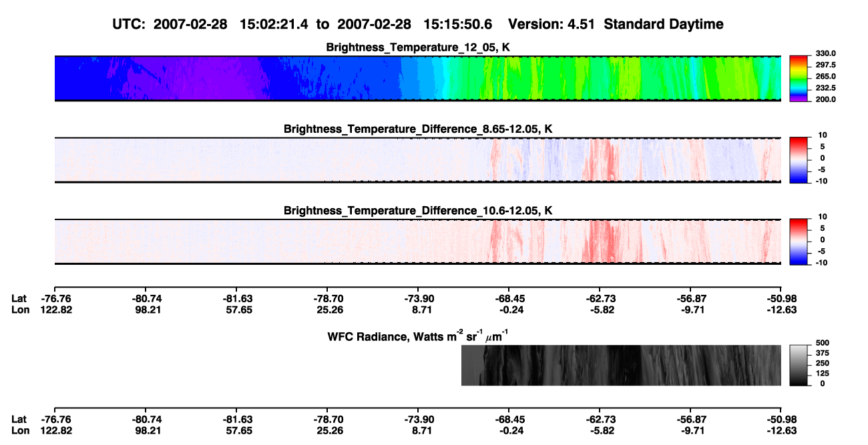The height and width of the screenshot is (445, 868).
Task: Select the Brightness_Temperature_Difference_10.6-12.05, K title
Action: click(418, 210)
